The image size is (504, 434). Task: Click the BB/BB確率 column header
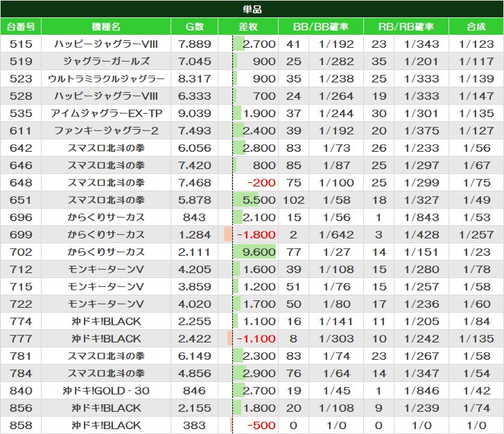click(321, 26)
